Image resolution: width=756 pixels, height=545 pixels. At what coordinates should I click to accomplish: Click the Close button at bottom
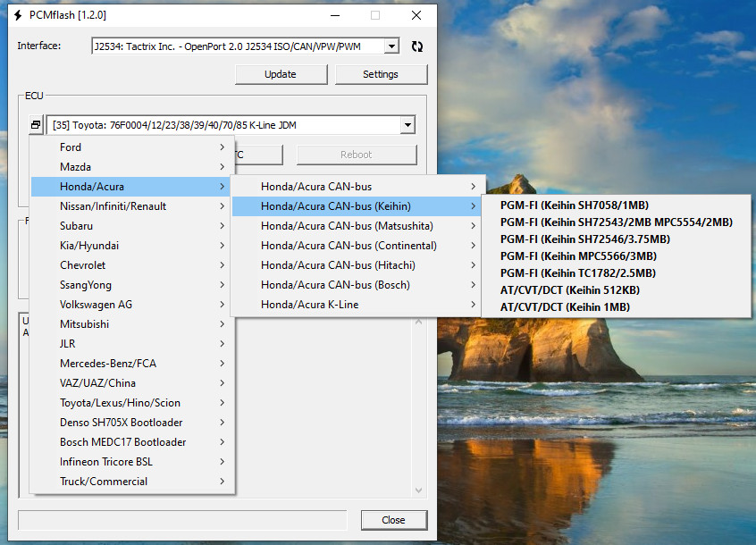[393, 520]
